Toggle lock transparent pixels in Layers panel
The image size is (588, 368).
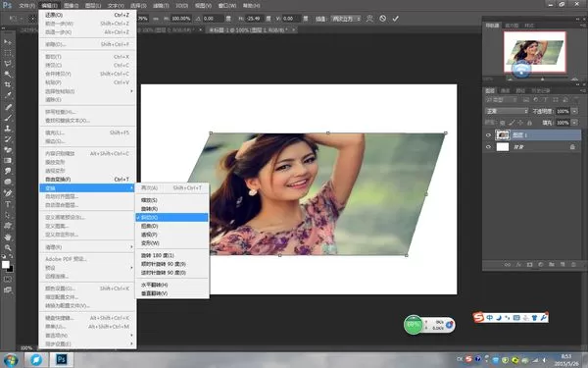click(503, 123)
